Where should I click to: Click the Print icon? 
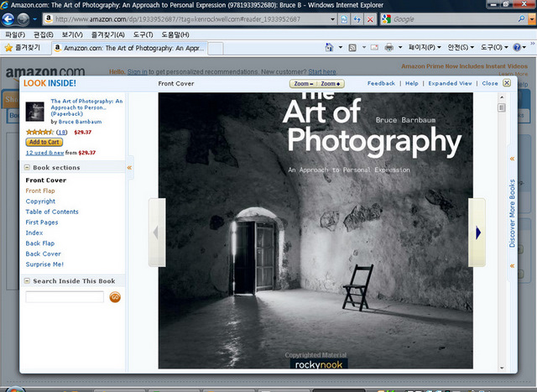coord(389,47)
